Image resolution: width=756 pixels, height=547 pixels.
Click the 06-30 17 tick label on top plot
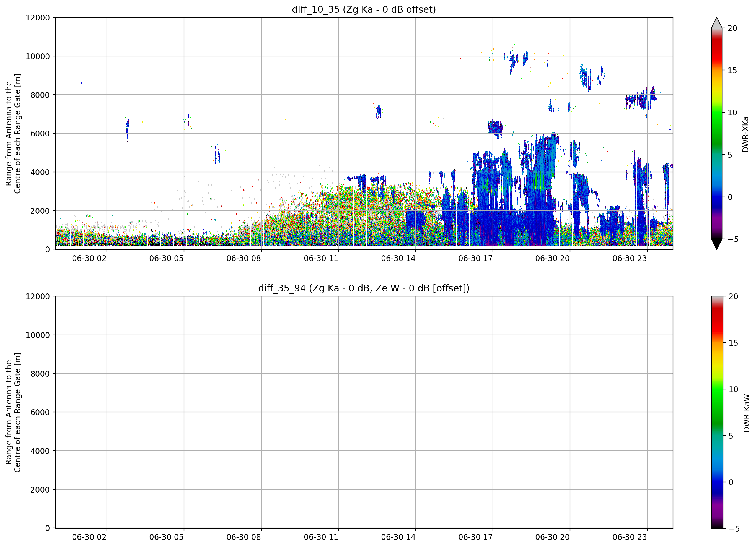pos(475,259)
